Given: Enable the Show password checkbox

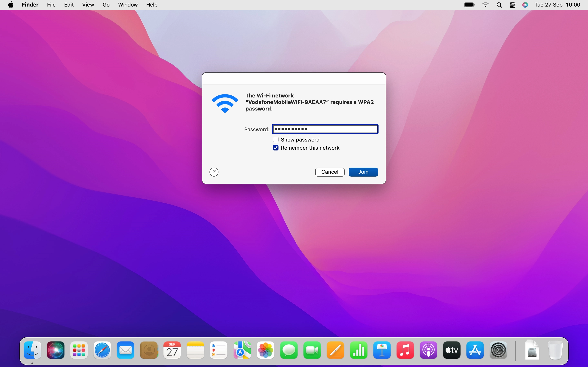Looking at the screenshot, I should 276,140.
